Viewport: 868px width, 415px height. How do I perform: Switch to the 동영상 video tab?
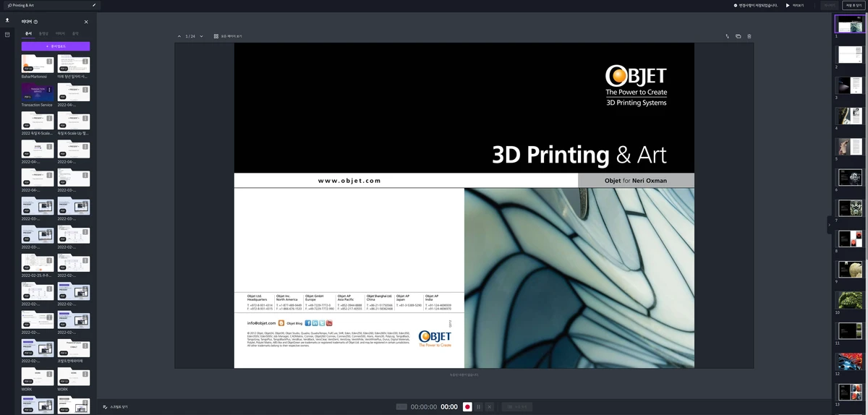43,33
